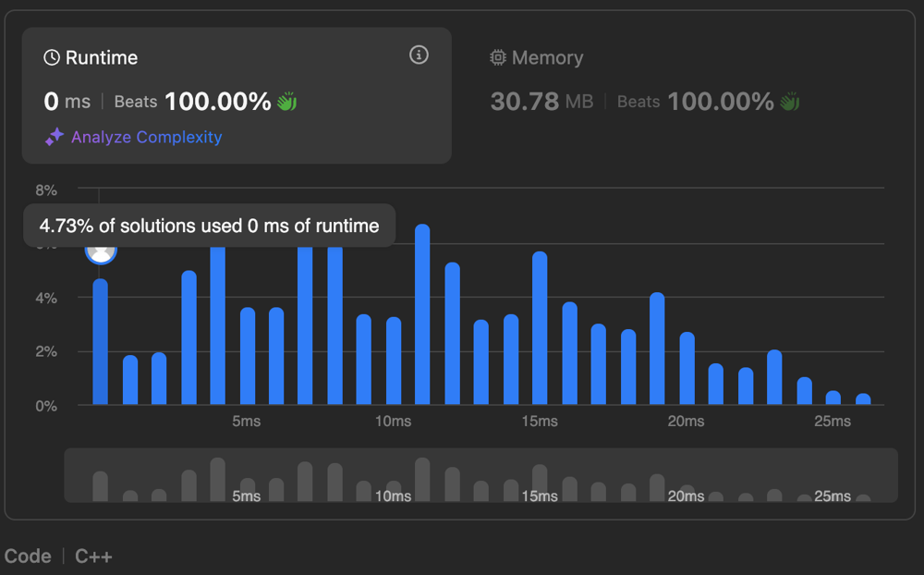Click the C++ language label

(93, 557)
